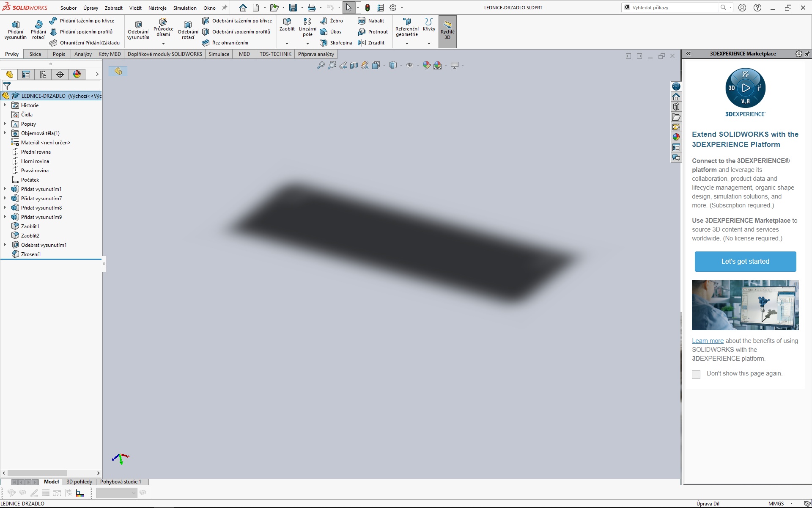Select the Zaoblit fillet tool
This screenshot has width=812, height=508.
tap(287, 25)
